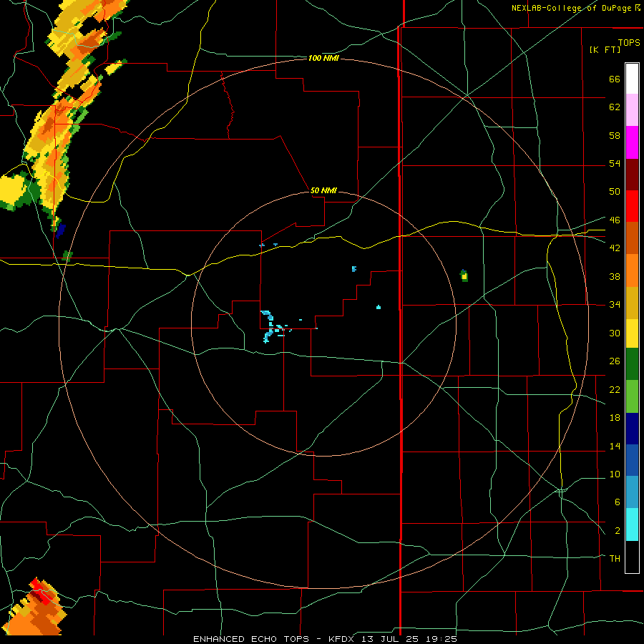Click the bright red legend color band

[632, 206]
